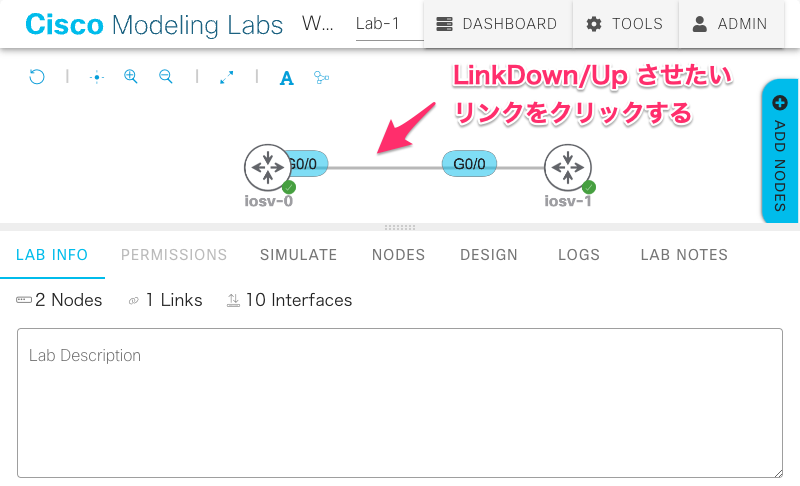Click the link between the routers

[x=385, y=168]
